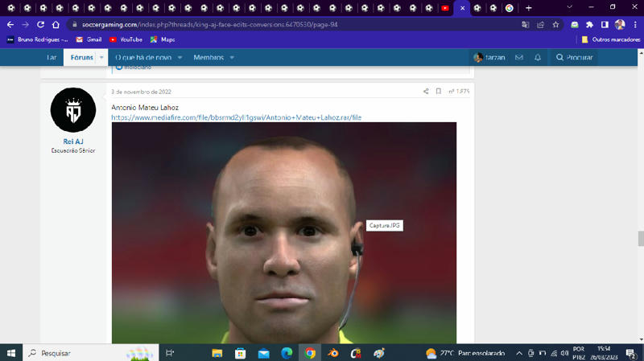Screen dimensions: 644x361
Task: Open the browser home page
Action: point(56,25)
